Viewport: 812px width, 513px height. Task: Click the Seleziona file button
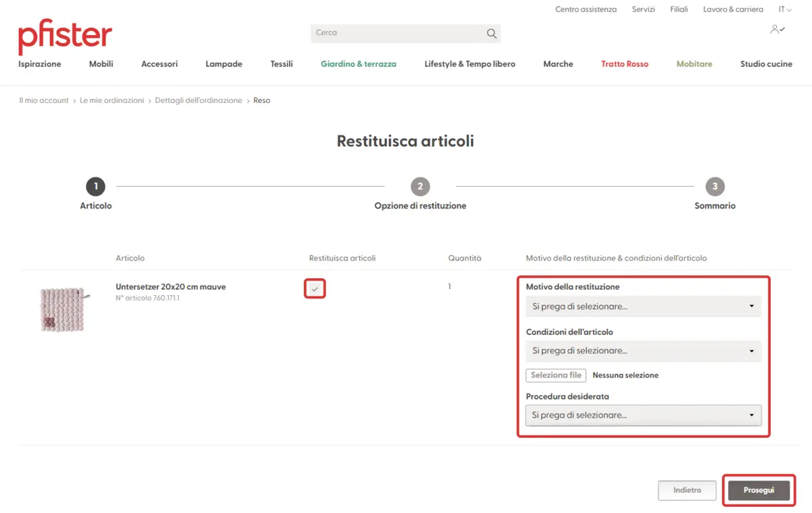click(x=556, y=375)
